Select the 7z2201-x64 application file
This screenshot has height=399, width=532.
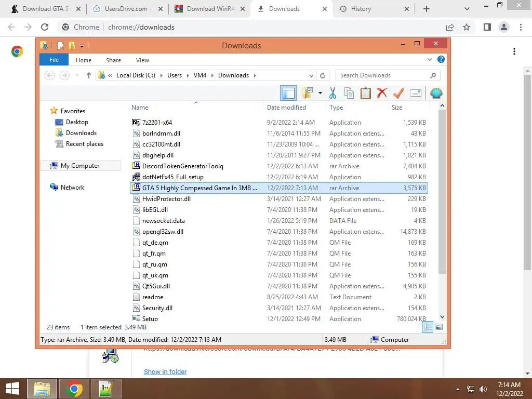point(278,123)
